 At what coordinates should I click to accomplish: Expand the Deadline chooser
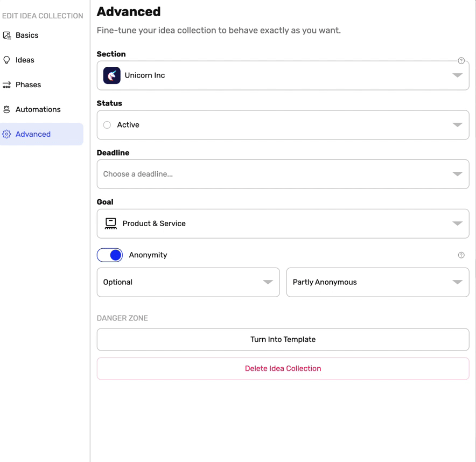tap(458, 174)
